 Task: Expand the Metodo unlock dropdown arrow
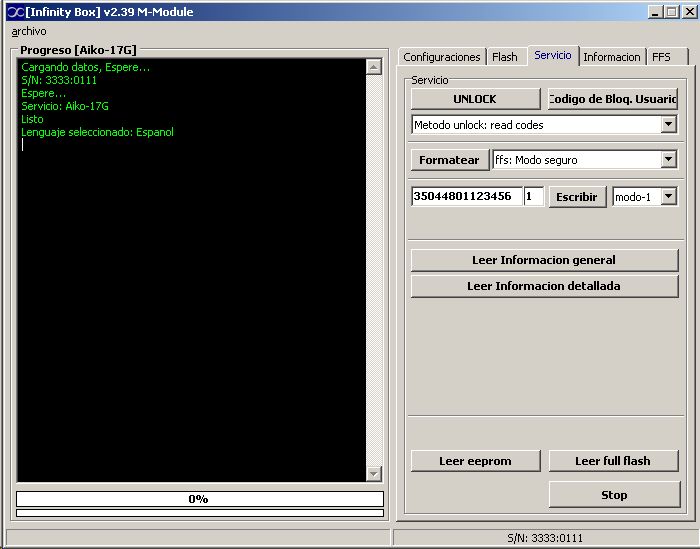click(668, 125)
